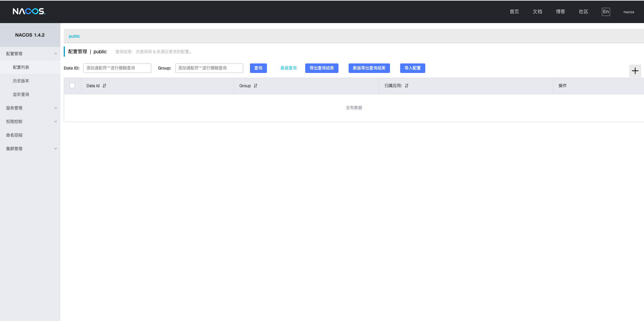Open the 命名空间 menu item
644x321 pixels.
[30, 135]
